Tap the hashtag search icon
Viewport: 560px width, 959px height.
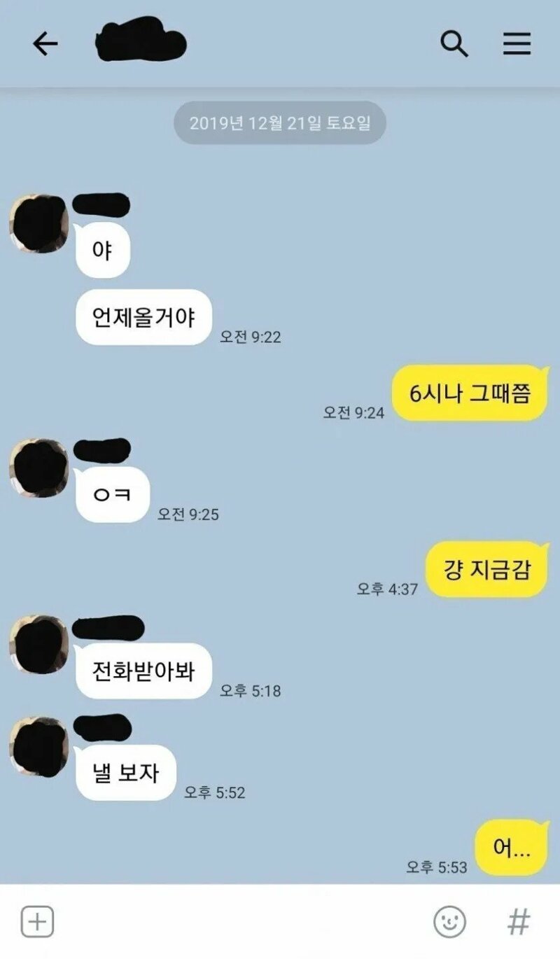pyautogui.click(x=519, y=922)
